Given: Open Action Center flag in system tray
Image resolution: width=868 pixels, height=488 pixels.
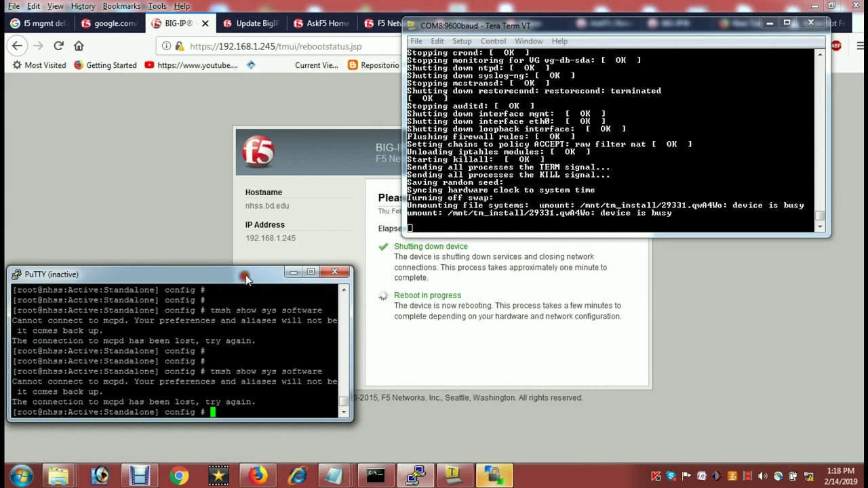Looking at the screenshot, I should click(x=686, y=476).
